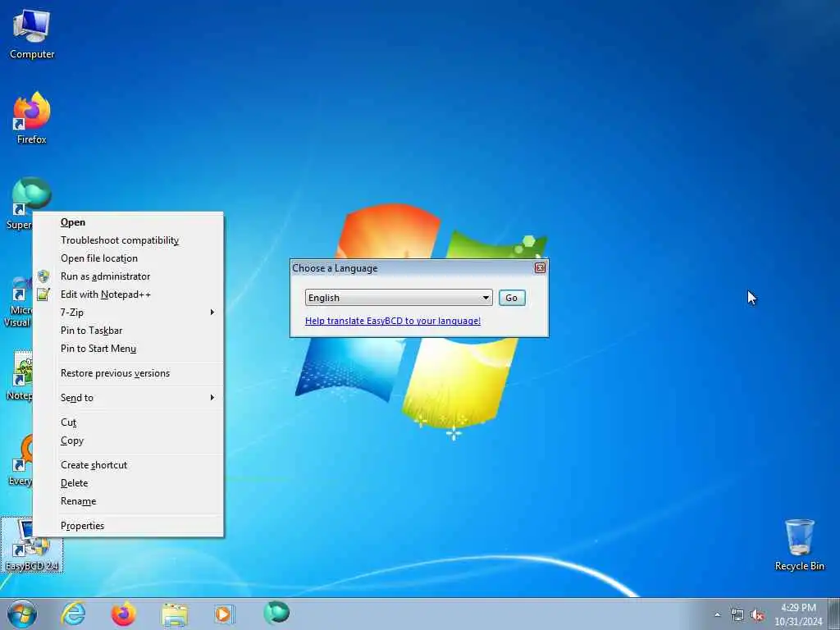
Task: Open Windows Explorer from the taskbar
Action: coord(175,614)
